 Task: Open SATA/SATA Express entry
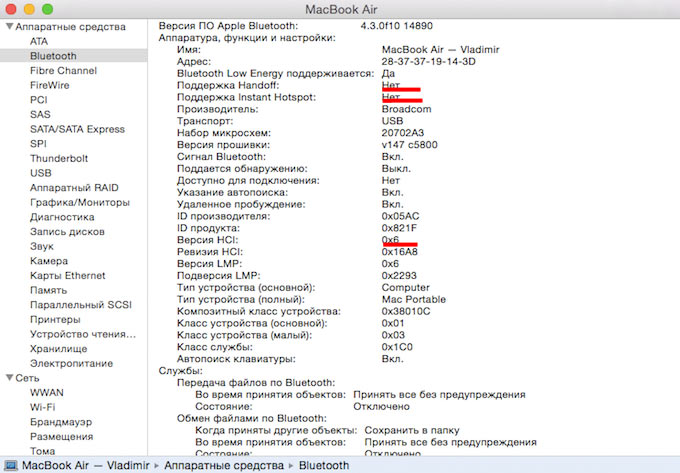click(x=77, y=129)
